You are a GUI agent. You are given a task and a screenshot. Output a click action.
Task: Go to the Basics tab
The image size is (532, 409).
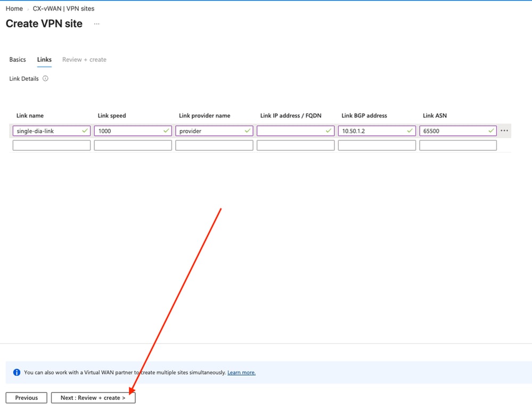click(18, 60)
